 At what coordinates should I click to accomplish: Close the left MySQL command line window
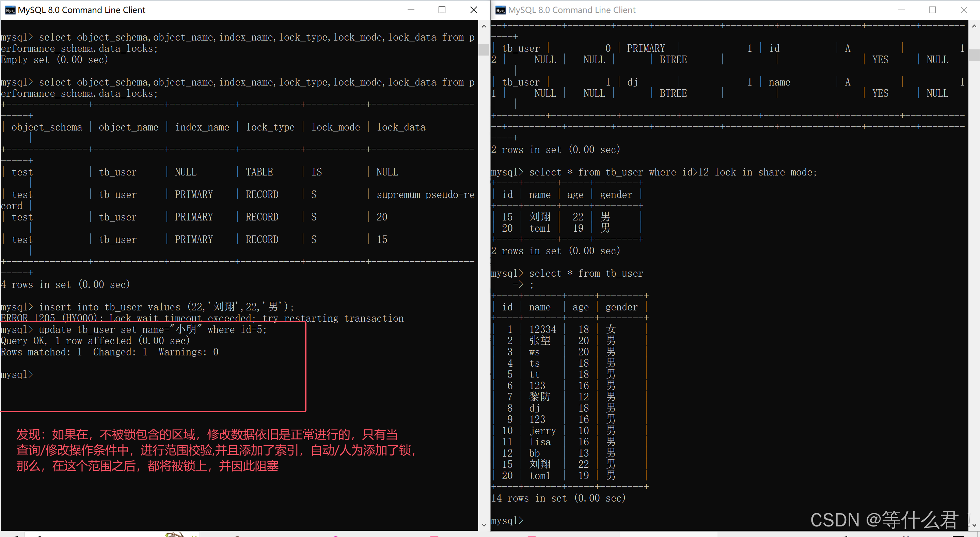click(474, 10)
